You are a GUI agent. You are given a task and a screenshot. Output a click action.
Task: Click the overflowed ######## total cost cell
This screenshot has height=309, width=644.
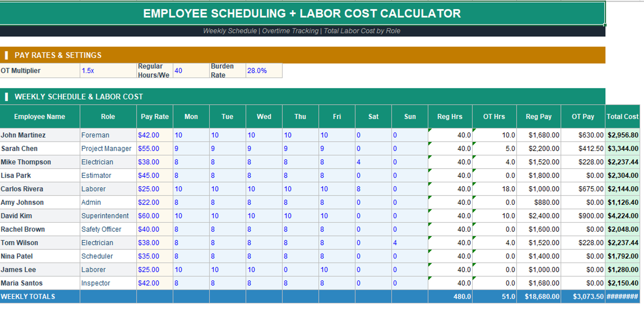point(622,297)
